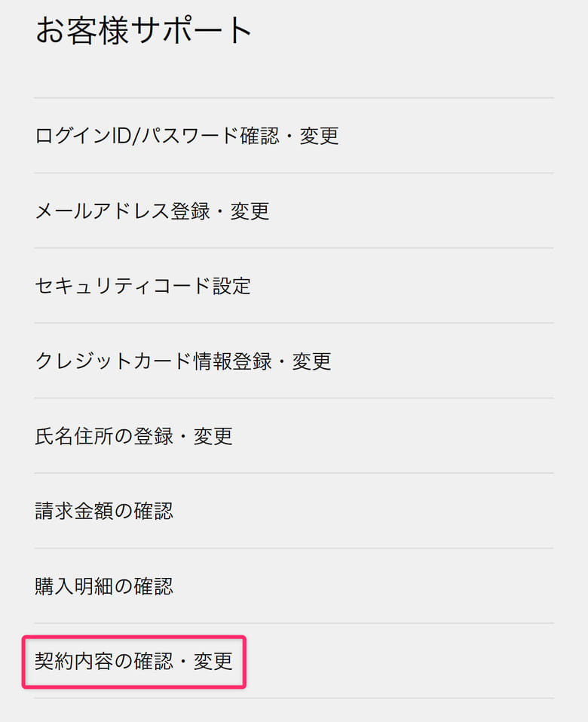Select the pink-highlighted menu entry
The height and width of the screenshot is (722, 588).
(133, 661)
